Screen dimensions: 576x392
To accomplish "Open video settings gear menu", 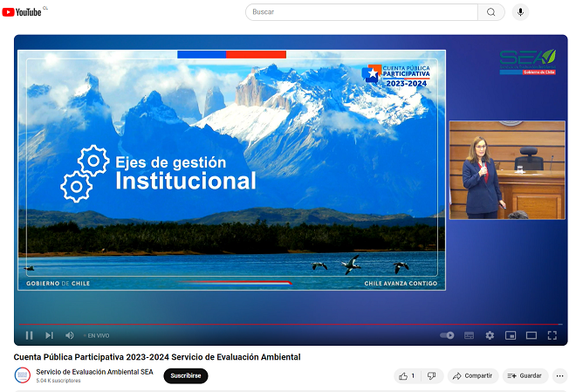I will [x=490, y=335].
